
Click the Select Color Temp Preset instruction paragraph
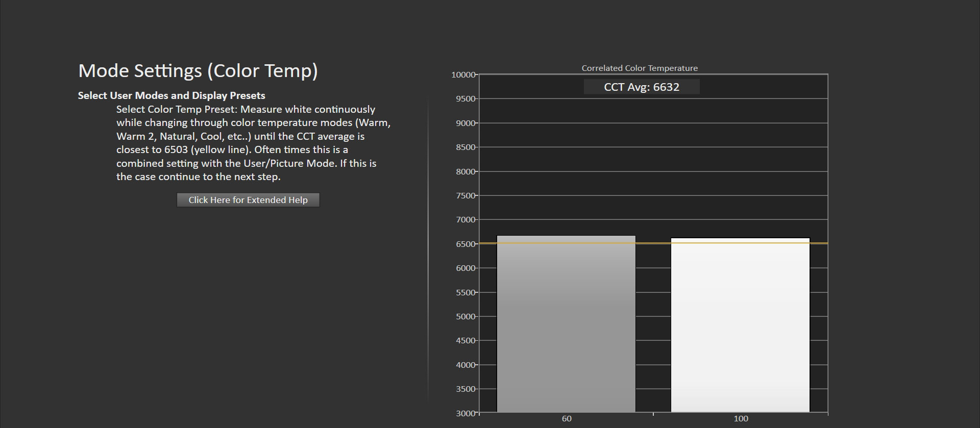(253, 143)
